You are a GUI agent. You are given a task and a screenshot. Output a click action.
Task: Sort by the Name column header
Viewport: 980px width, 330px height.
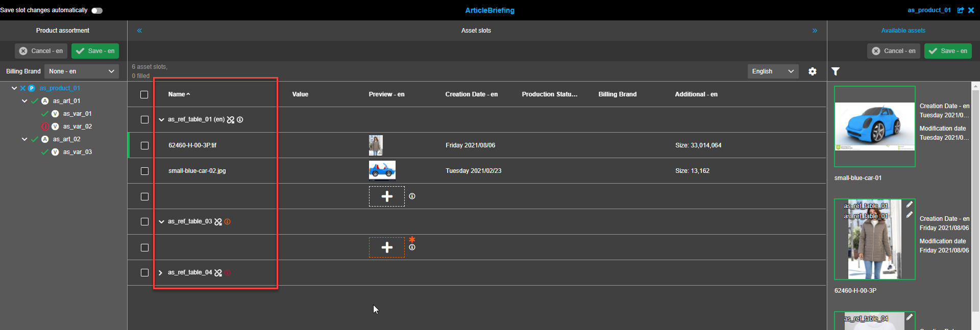177,94
